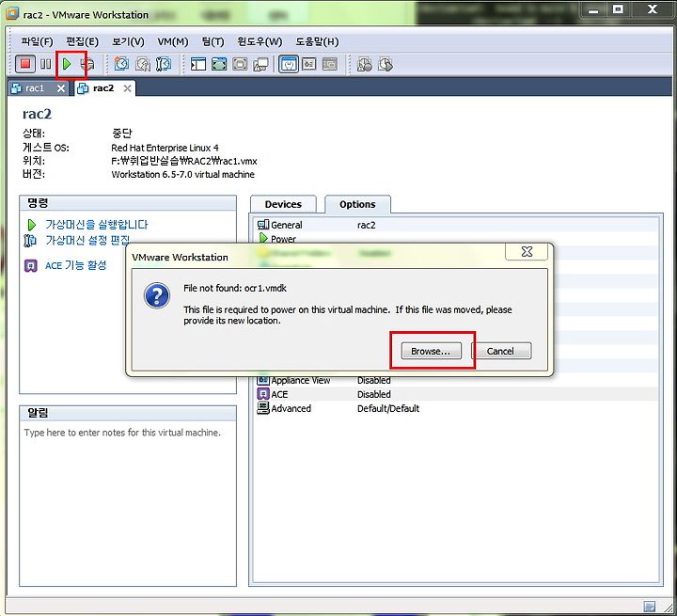Click the status bar icon at bottom right
This screenshot has height=616, width=677.
(x=649, y=606)
